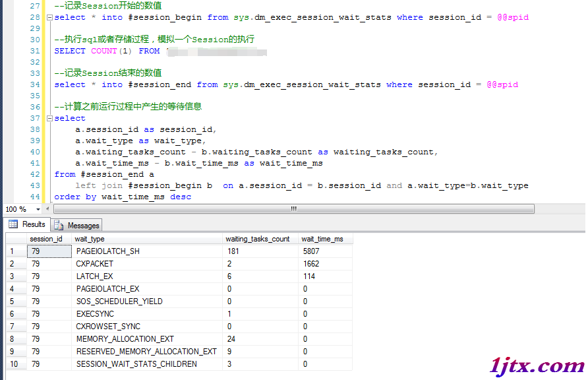The image size is (588, 380).
Task: Click #session_begin on line 28
Action: (x=165, y=17)
